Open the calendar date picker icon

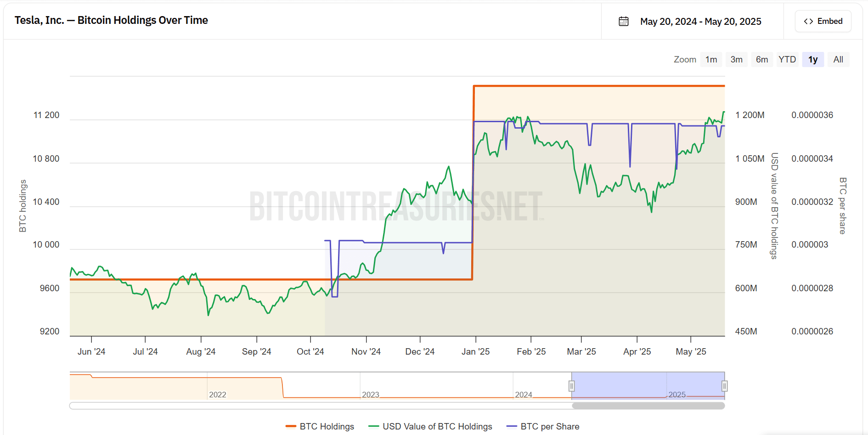pos(623,21)
